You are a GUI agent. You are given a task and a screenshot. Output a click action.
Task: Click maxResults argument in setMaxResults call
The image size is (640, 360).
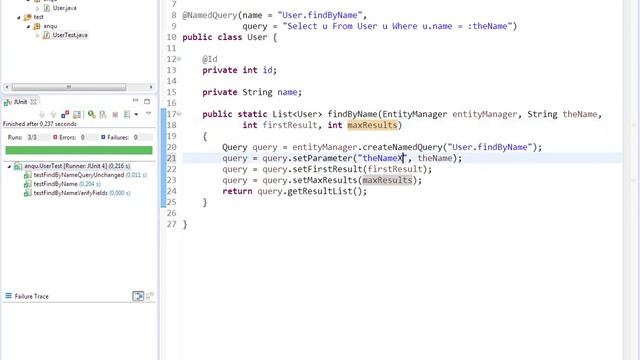tap(387, 180)
